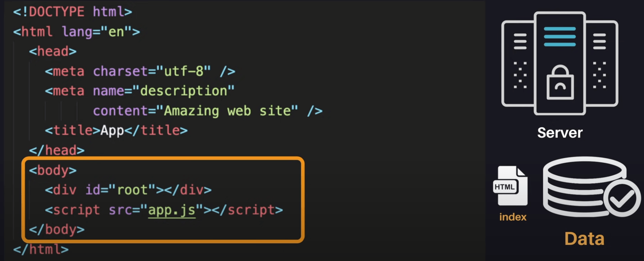Click the closing html tag
The image size is (644, 261).
41,250
